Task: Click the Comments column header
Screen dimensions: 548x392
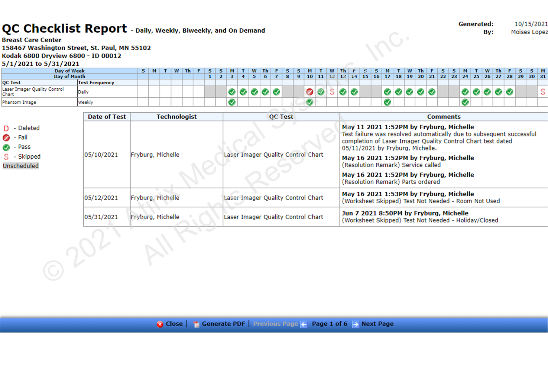Action: click(443, 117)
